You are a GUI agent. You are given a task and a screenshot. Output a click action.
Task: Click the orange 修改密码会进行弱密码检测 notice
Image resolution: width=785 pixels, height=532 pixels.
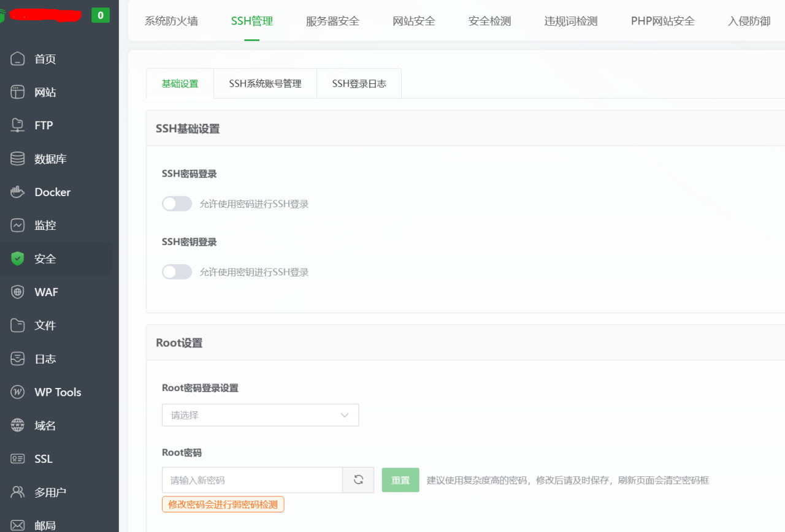coord(223,504)
